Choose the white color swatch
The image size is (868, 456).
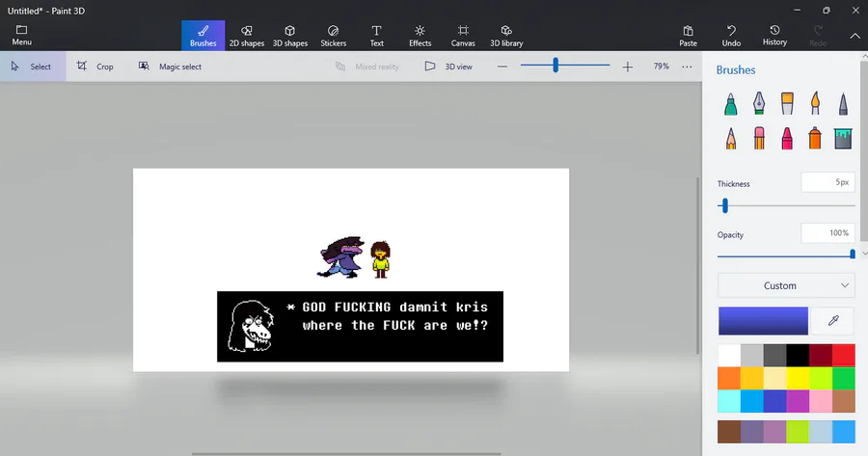click(x=729, y=356)
